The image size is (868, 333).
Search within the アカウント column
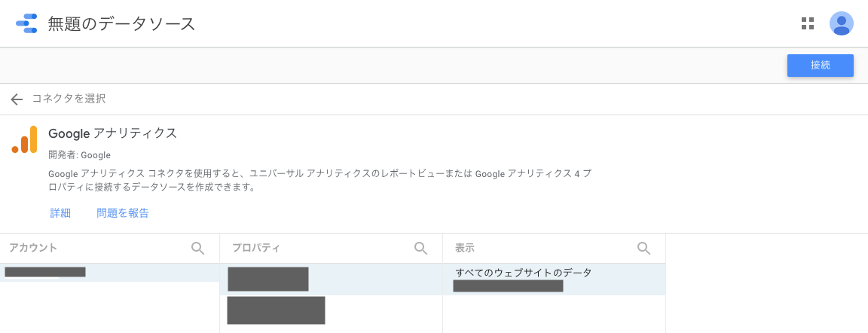coord(197,249)
